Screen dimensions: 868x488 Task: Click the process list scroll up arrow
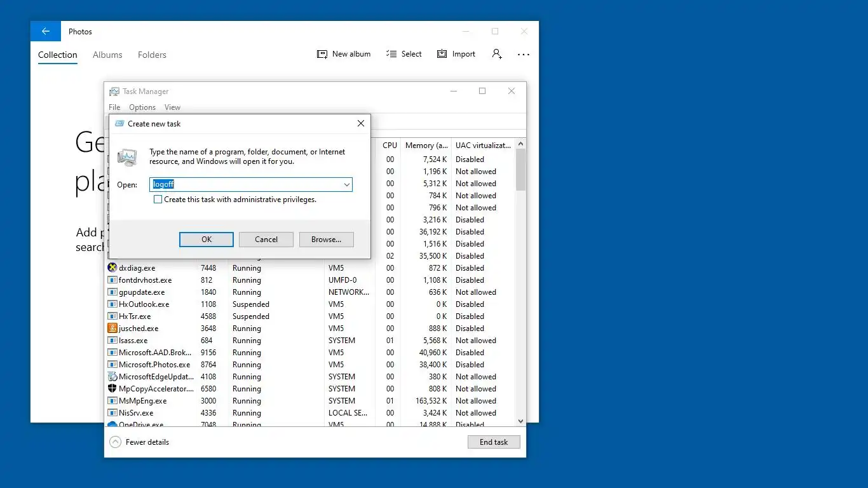[x=520, y=144]
